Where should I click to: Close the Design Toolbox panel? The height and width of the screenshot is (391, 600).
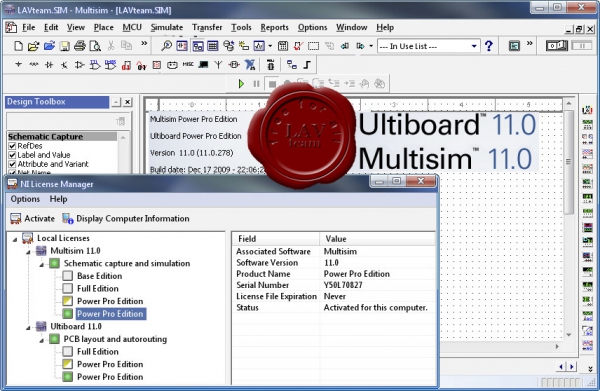pos(127,102)
